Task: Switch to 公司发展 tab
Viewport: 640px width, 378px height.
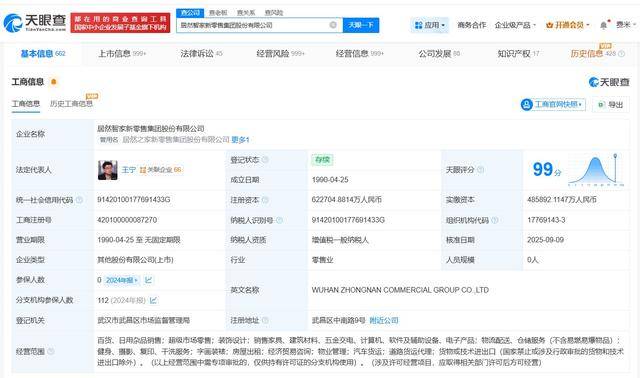Action: [x=439, y=53]
